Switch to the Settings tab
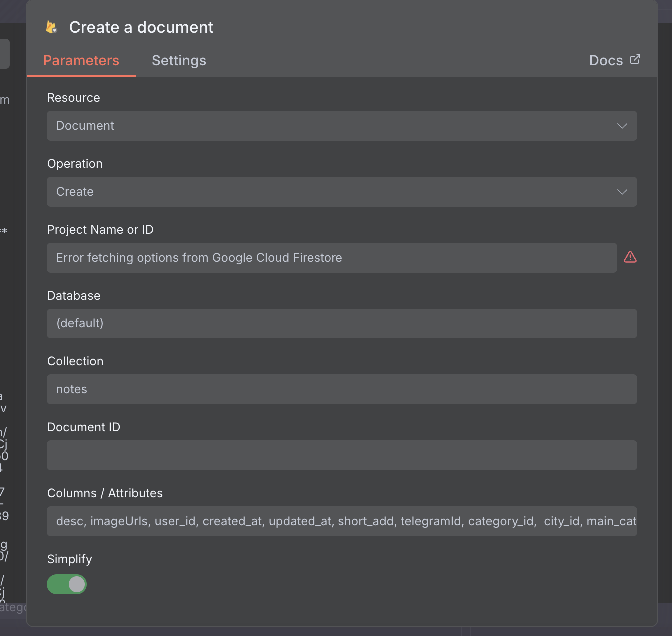The width and height of the screenshot is (672, 636). click(179, 61)
